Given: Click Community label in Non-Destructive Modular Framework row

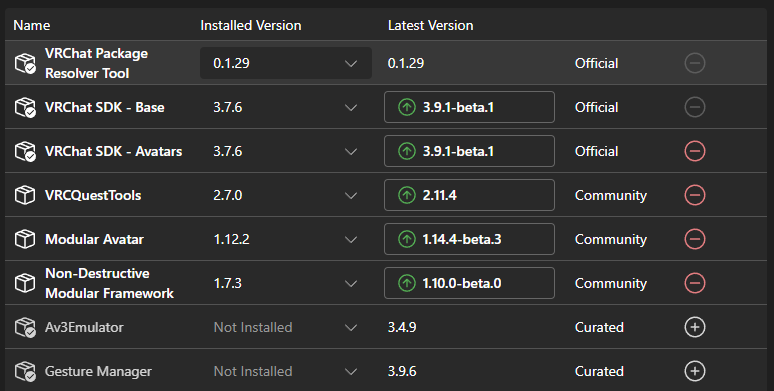Looking at the screenshot, I should pyautogui.click(x=611, y=283).
